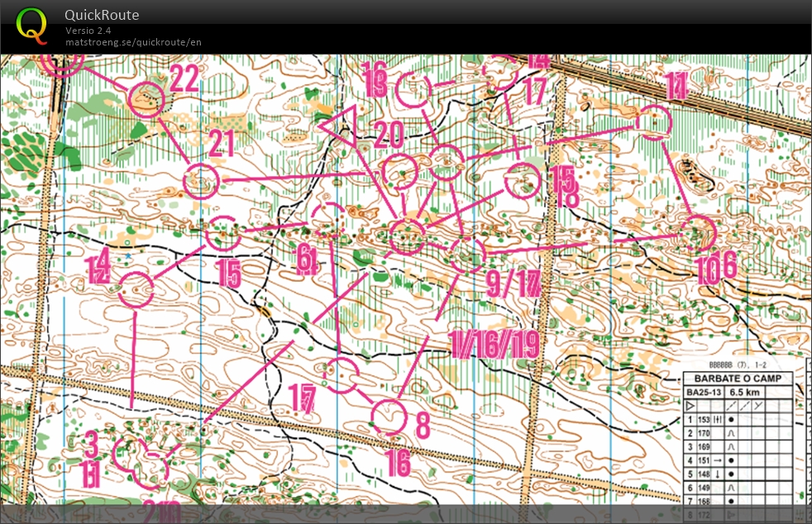
Task: Click the Versio 2.4 label
Action: [91, 31]
